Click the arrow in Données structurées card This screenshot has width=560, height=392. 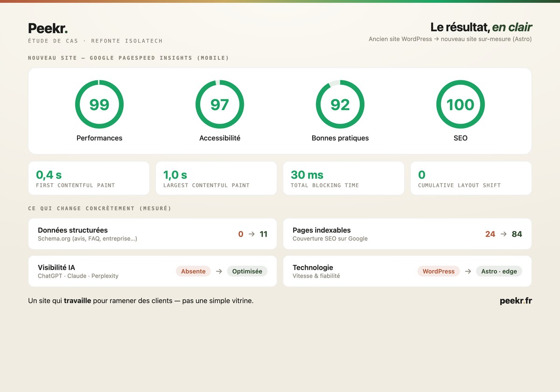click(x=252, y=234)
